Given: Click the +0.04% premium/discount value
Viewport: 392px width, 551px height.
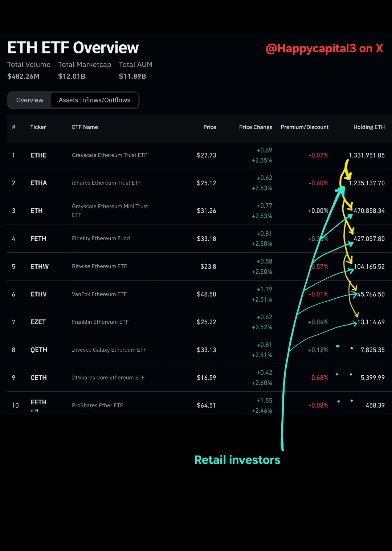Looking at the screenshot, I should coord(318,322).
